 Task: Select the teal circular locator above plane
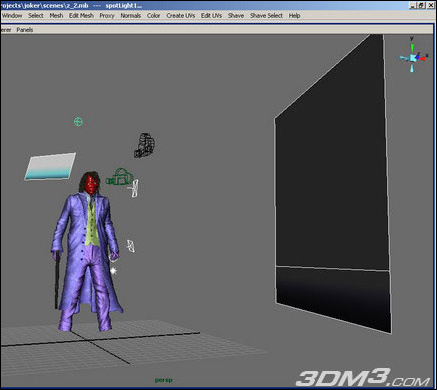tap(78, 122)
